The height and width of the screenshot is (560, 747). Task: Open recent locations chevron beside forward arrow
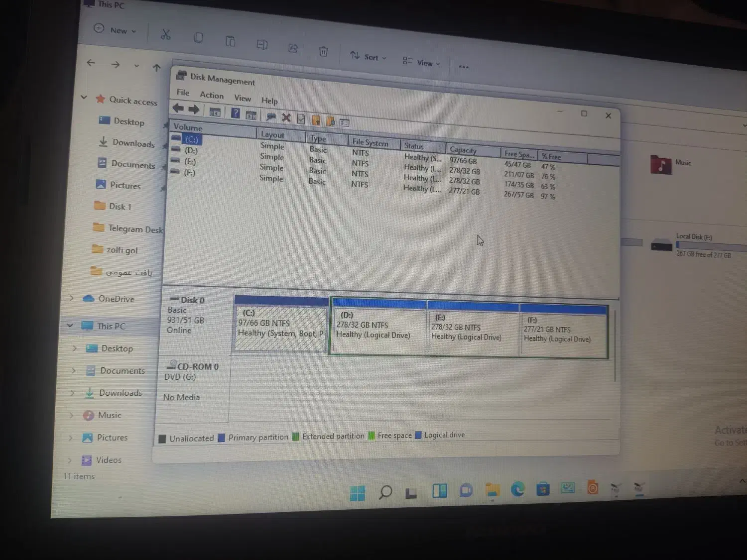tap(136, 66)
